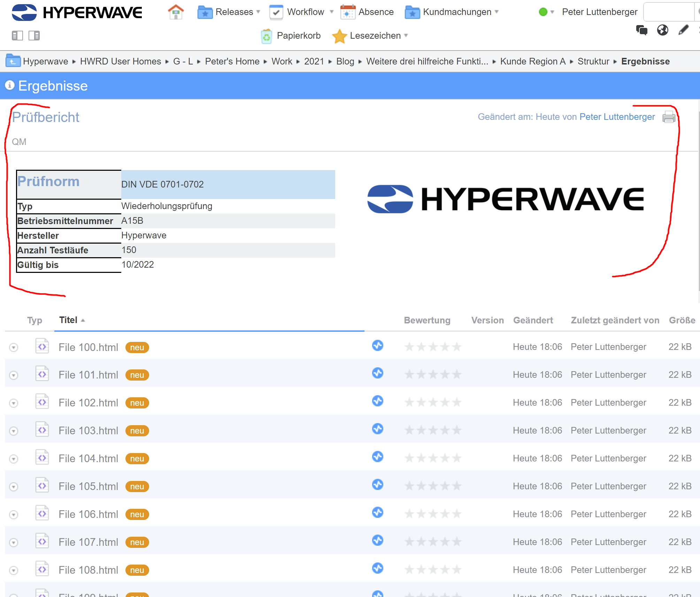Viewport: 700px width, 597px height.
Task: Click the activity icon for File 102.html
Action: [378, 401]
